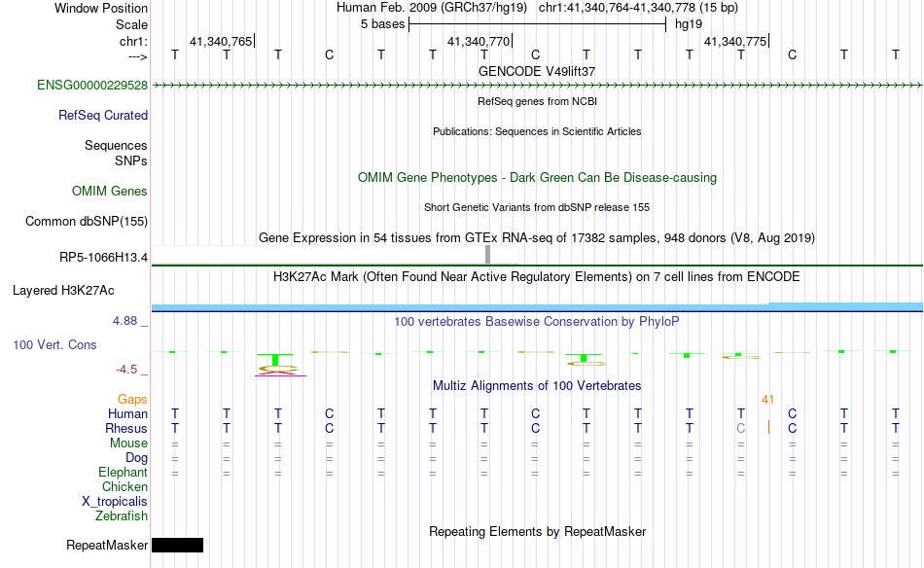The height and width of the screenshot is (568, 924).
Task: Open the RP5-1066H13.4 GTEx item label
Action: click(x=104, y=257)
